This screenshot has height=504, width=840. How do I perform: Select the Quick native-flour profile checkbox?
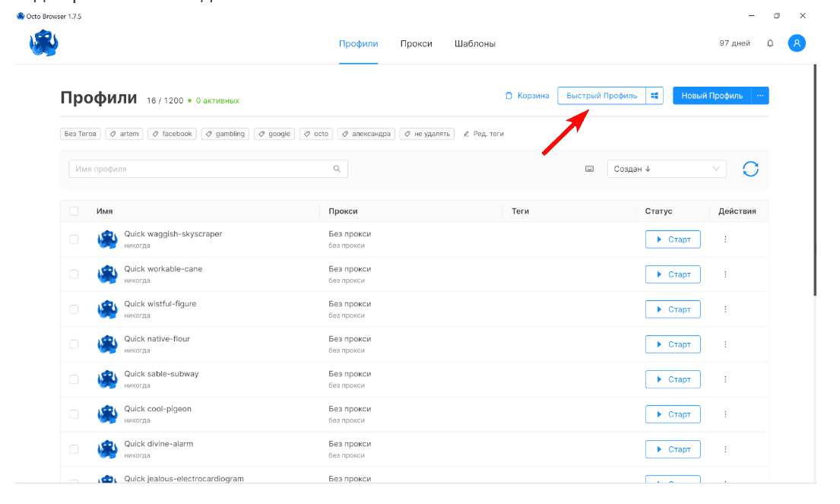(74, 344)
